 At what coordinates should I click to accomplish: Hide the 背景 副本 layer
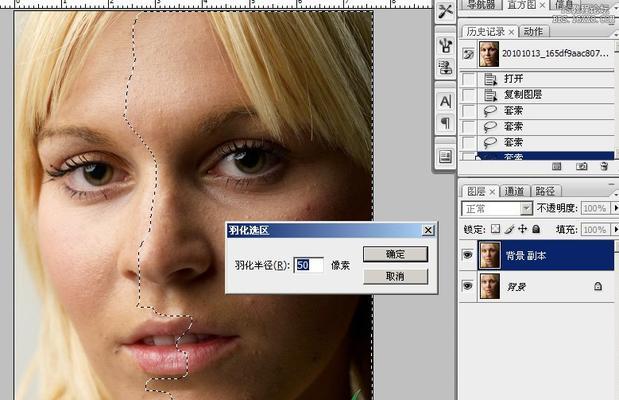click(467, 255)
